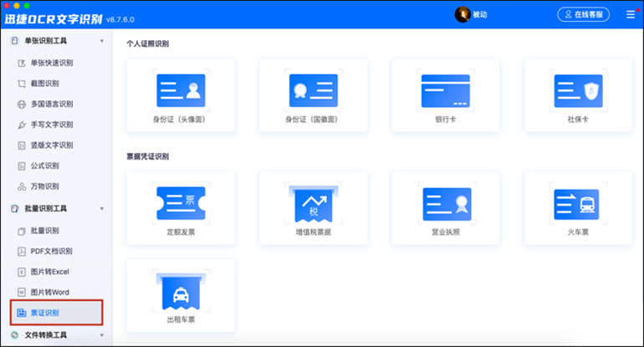The width and height of the screenshot is (644, 347).
Task: Open the 身份证(头像面) card icon
Action: (x=181, y=90)
